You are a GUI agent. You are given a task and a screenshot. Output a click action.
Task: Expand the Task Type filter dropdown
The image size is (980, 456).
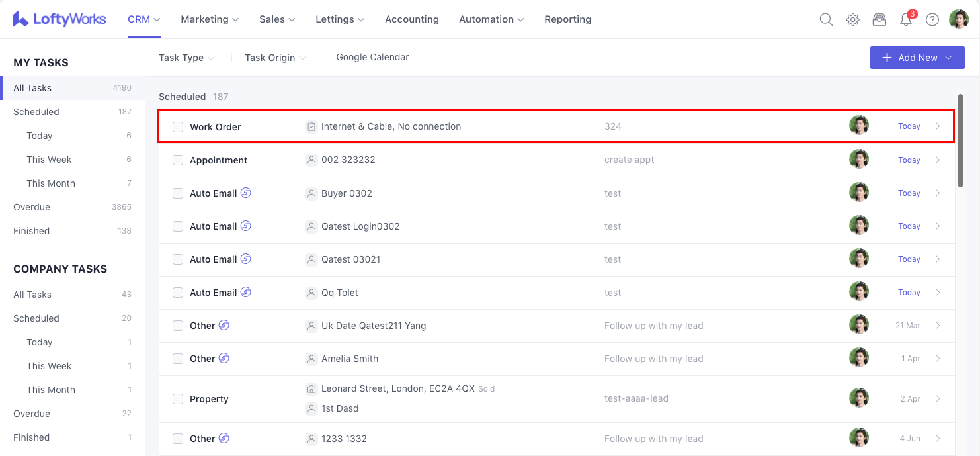click(x=186, y=58)
